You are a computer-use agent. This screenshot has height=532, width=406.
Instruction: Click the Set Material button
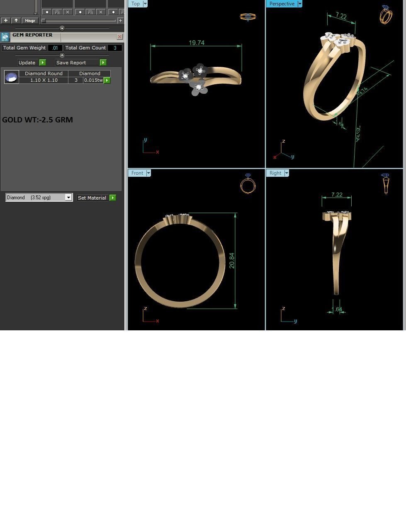click(x=92, y=198)
